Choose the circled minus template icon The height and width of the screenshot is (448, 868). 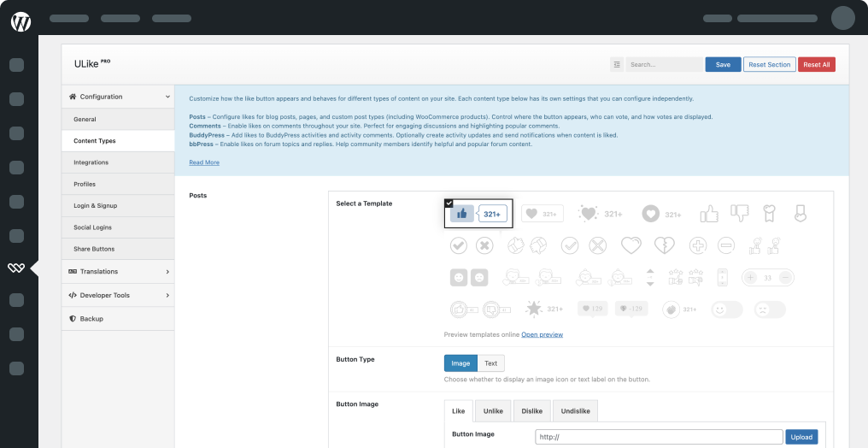click(726, 245)
